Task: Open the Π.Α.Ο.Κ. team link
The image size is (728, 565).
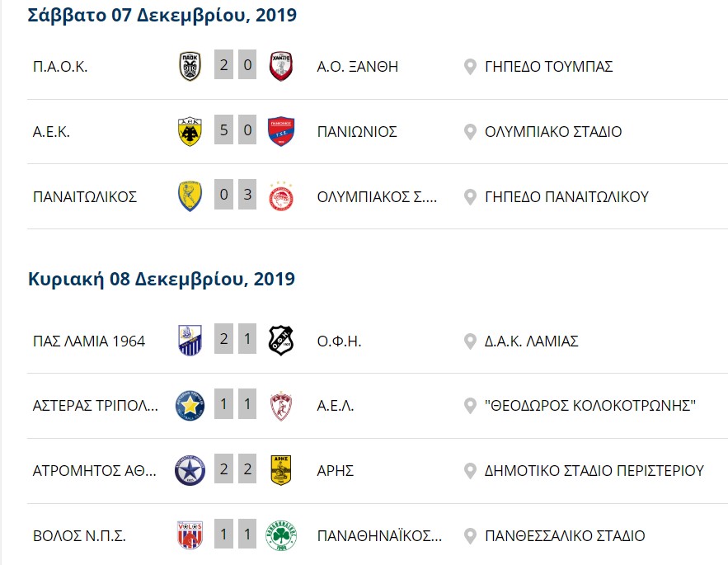Action: point(60,67)
